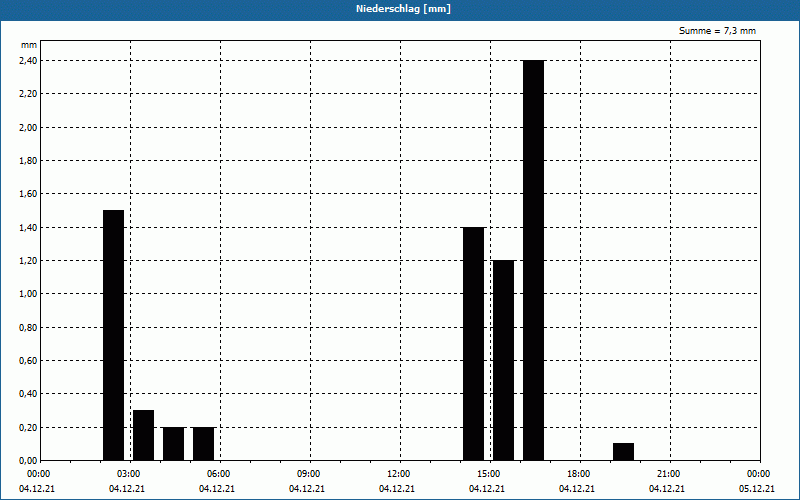Screen dimensions: 800x500
Task: Click the 0,30 mm precipitation bar
Action: [x=143, y=435]
